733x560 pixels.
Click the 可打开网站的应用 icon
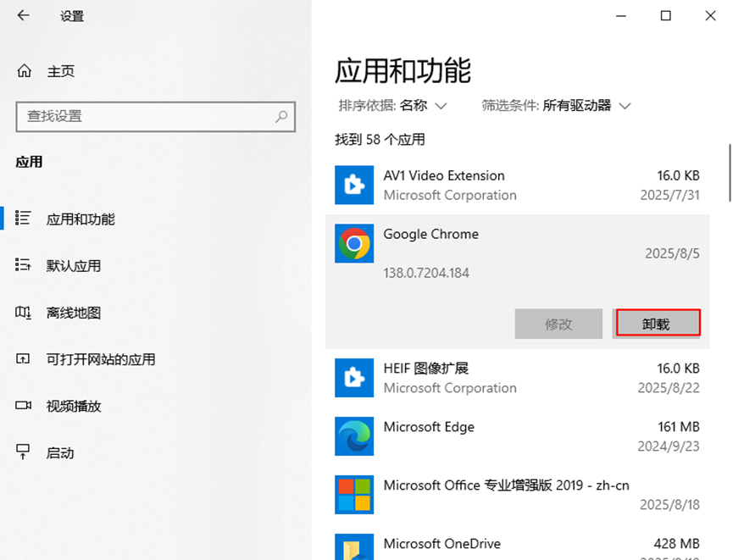23,358
